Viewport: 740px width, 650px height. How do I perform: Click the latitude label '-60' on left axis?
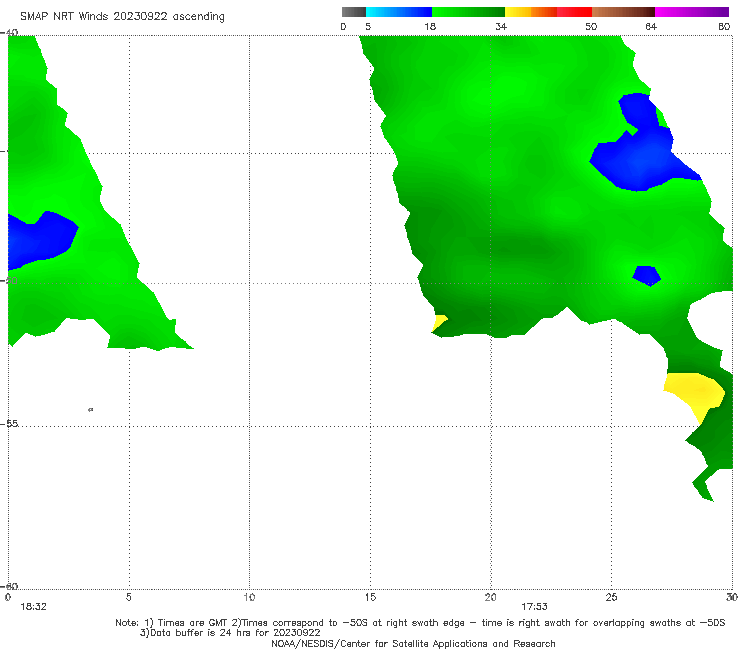(x=9, y=586)
